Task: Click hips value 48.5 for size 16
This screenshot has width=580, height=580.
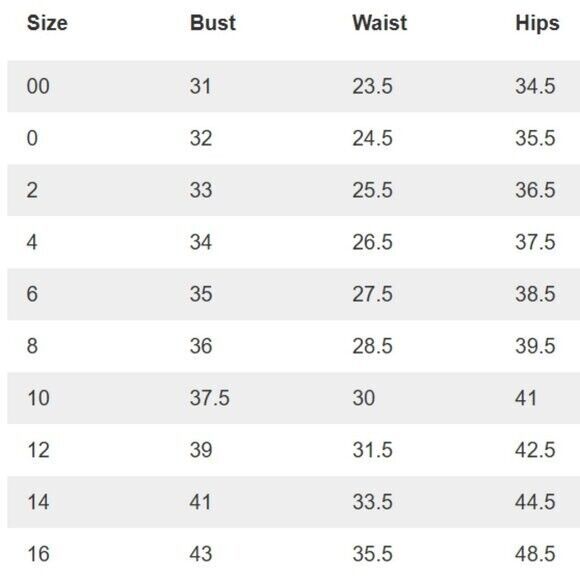Action: point(535,554)
